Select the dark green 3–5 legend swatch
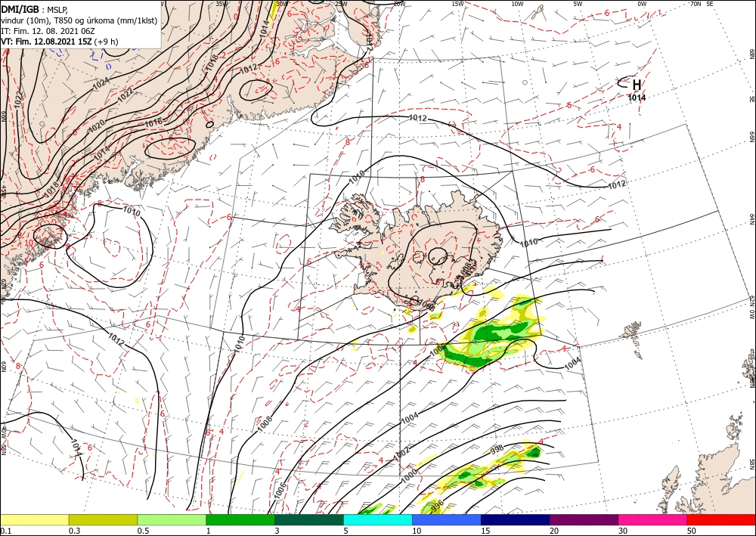Viewport: 756px width, 536px height. [309, 519]
